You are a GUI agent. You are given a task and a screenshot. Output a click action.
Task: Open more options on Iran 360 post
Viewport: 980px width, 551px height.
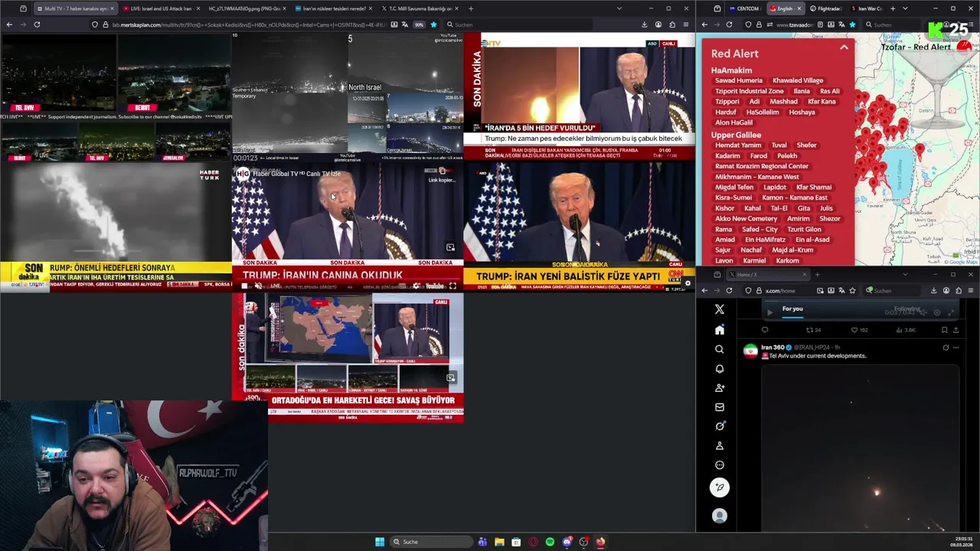[955, 347]
